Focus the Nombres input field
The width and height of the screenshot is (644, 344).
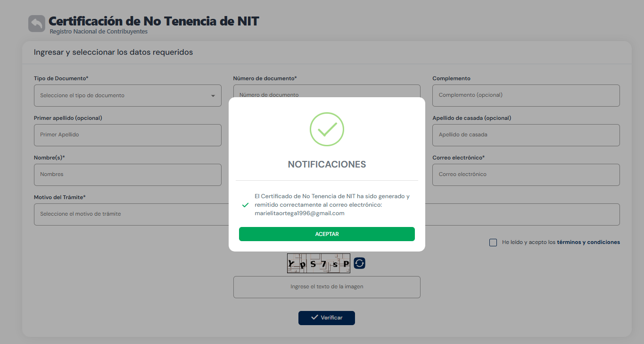click(x=128, y=175)
